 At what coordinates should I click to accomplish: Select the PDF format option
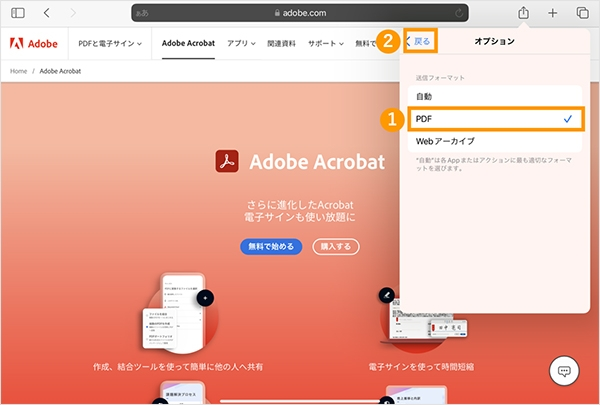tap(495, 119)
